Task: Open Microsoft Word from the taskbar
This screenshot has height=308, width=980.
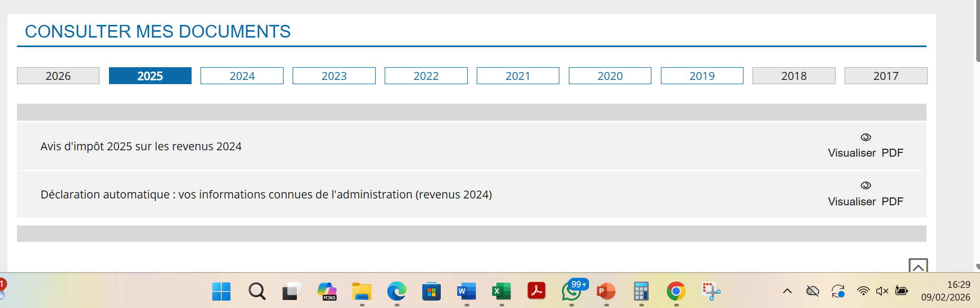Action: [x=467, y=291]
